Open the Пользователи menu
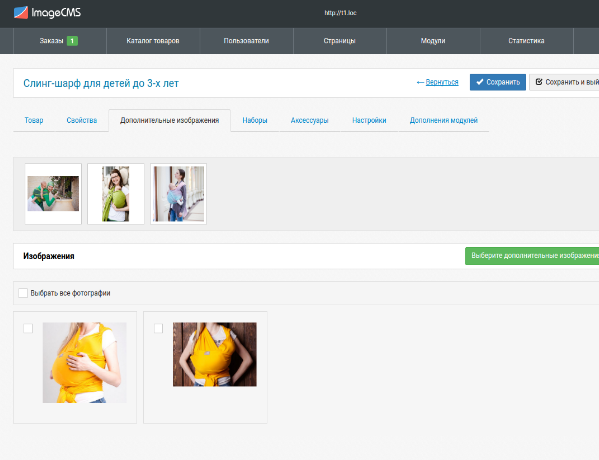Viewport: 599px width, 460px height. tap(246, 41)
